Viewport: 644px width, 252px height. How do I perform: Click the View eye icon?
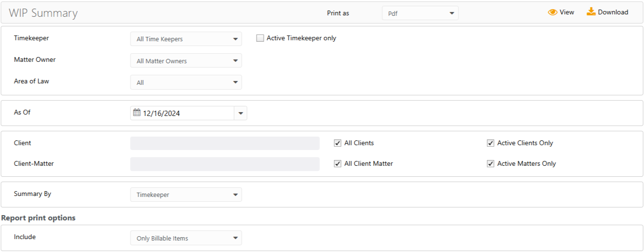point(552,12)
